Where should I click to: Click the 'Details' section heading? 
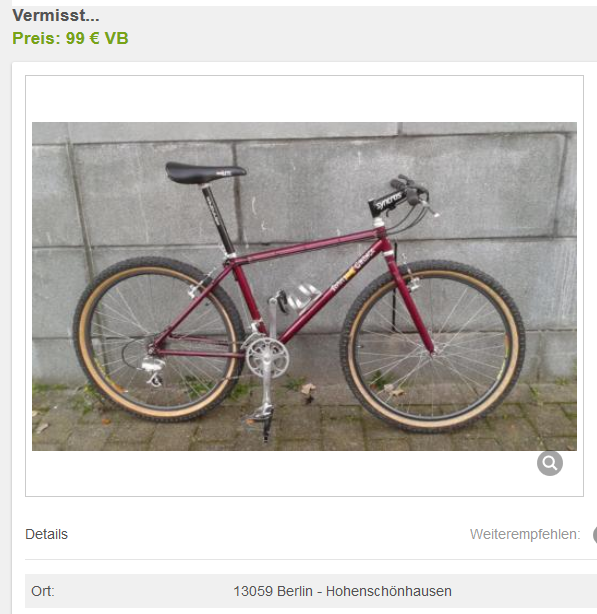click(x=46, y=535)
